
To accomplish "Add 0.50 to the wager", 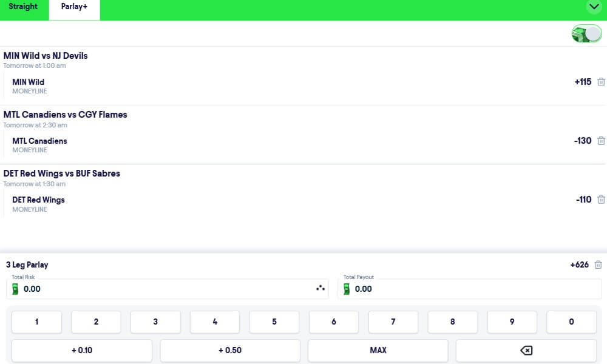I will click(x=229, y=350).
